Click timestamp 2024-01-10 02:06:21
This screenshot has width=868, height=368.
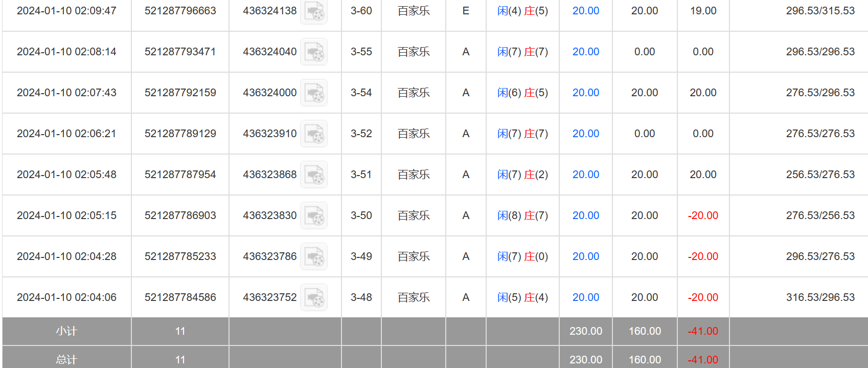coord(66,134)
